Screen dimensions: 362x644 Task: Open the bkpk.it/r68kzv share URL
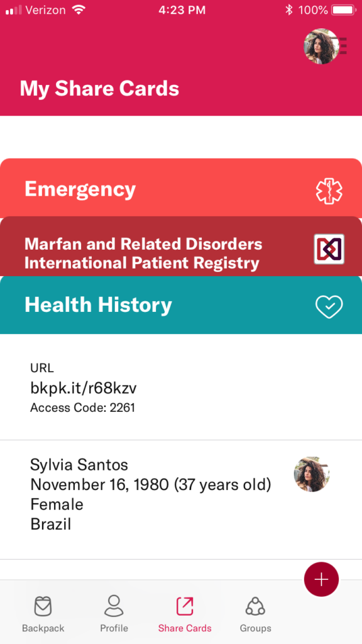(x=84, y=388)
